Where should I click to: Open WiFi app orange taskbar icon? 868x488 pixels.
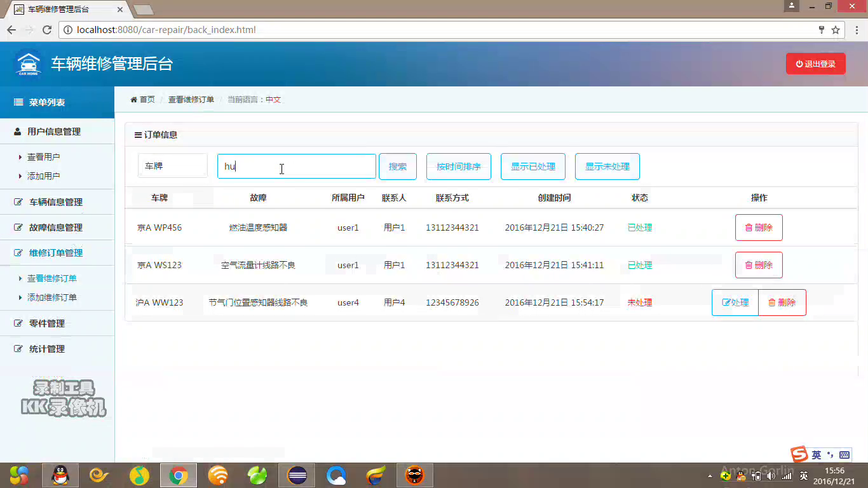click(218, 475)
